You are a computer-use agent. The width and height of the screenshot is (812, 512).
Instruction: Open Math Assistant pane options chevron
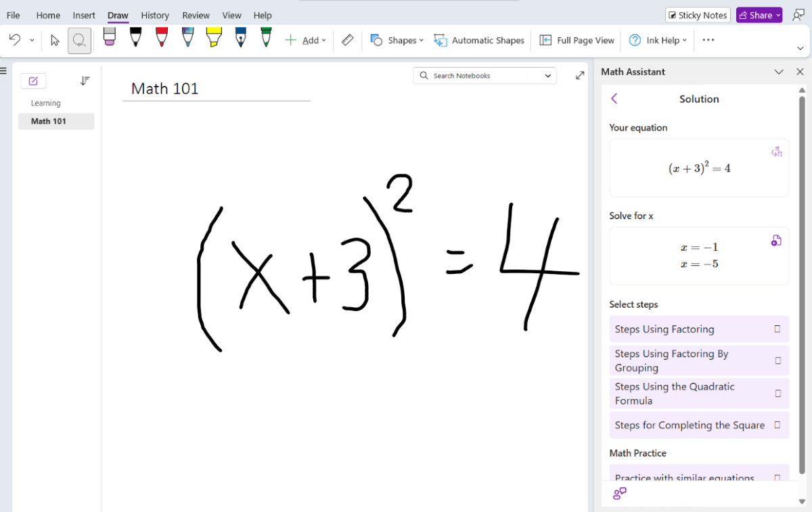779,72
